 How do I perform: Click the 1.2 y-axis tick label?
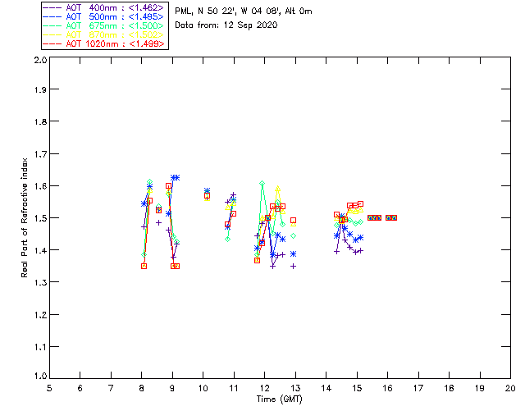40,315
